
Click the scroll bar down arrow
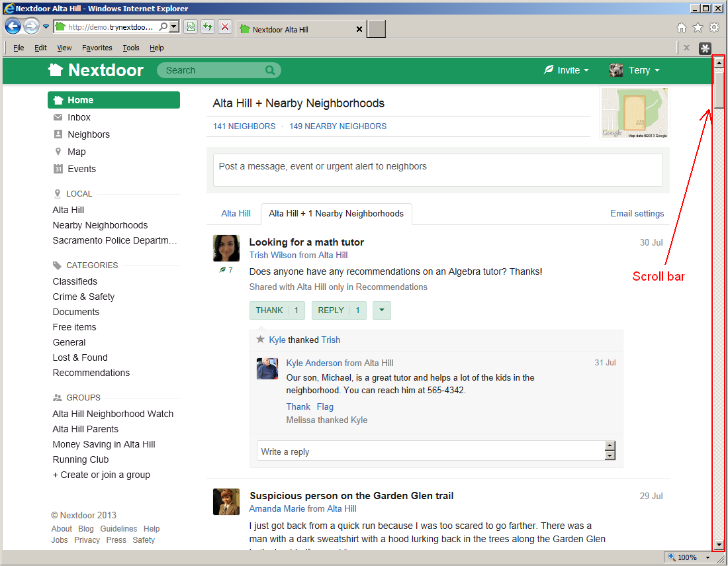[719, 545]
